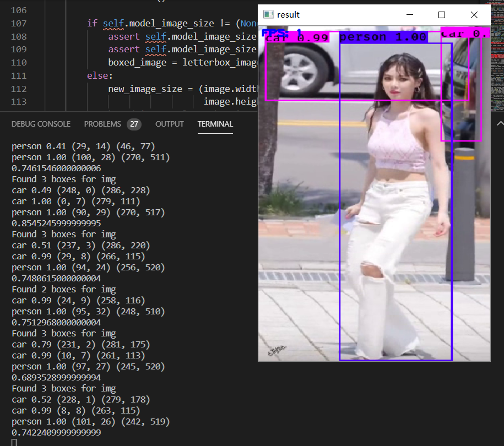Click the image icon in the result window title bar
The image size is (504, 446).
click(268, 15)
